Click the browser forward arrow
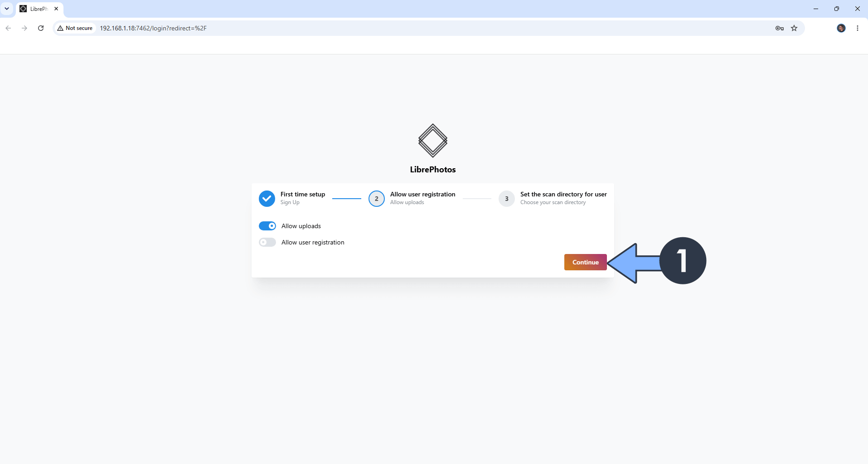Screen dimensions: 868x464 tap(24, 28)
